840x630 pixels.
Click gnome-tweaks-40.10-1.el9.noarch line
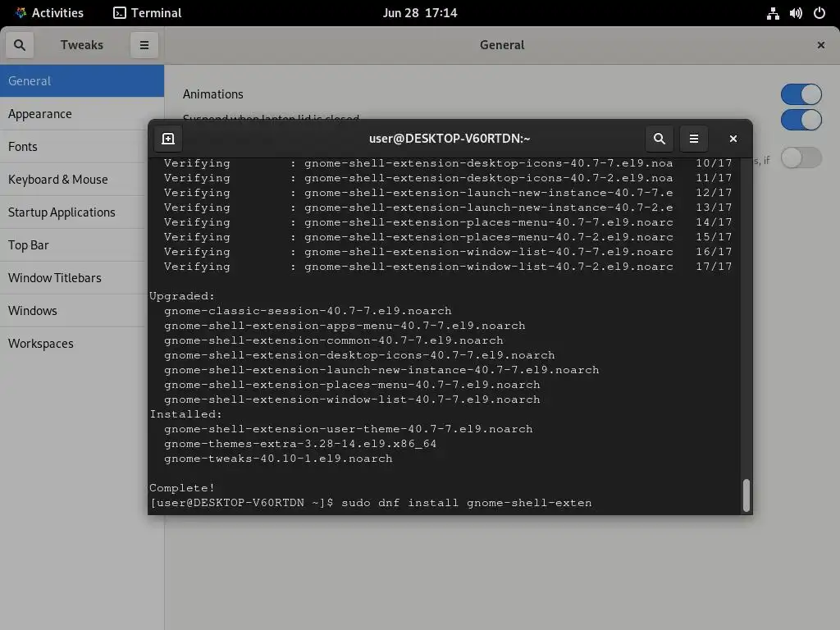point(279,459)
